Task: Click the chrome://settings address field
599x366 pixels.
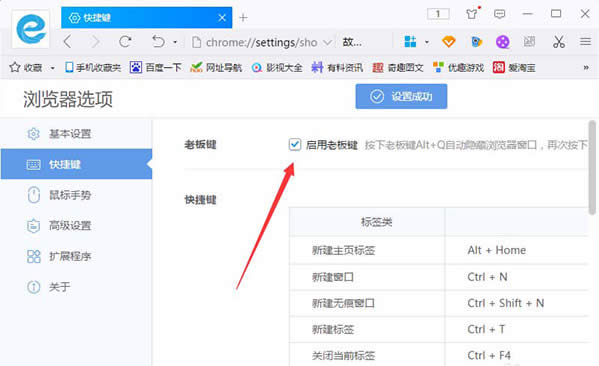Action: [x=257, y=42]
